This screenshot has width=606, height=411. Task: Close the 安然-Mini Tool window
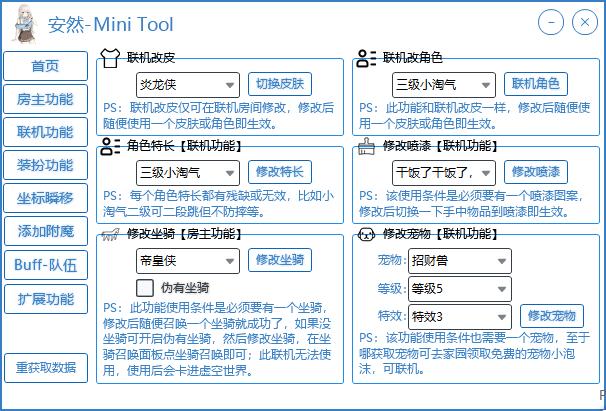tap(585, 22)
